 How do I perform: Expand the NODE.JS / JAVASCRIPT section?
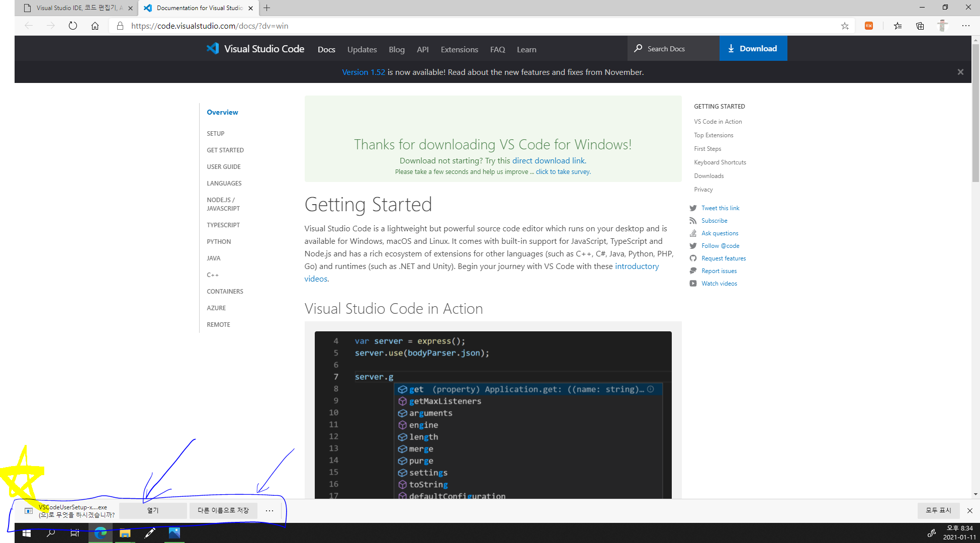223,204
